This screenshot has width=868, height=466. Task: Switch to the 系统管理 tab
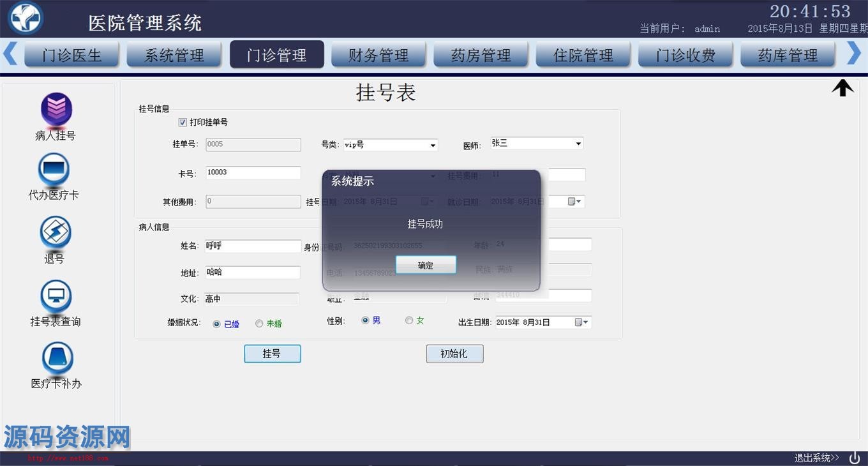[174, 55]
